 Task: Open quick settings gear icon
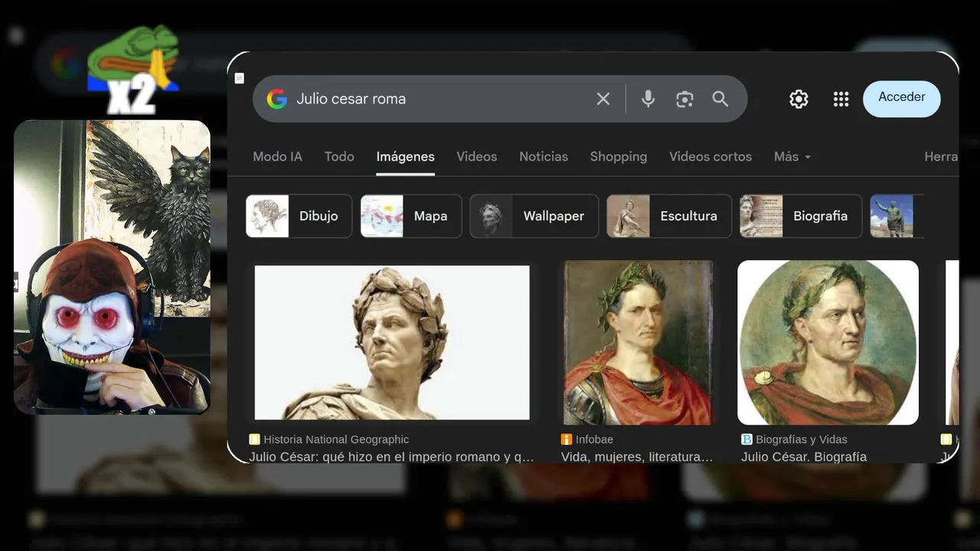point(799,99)
